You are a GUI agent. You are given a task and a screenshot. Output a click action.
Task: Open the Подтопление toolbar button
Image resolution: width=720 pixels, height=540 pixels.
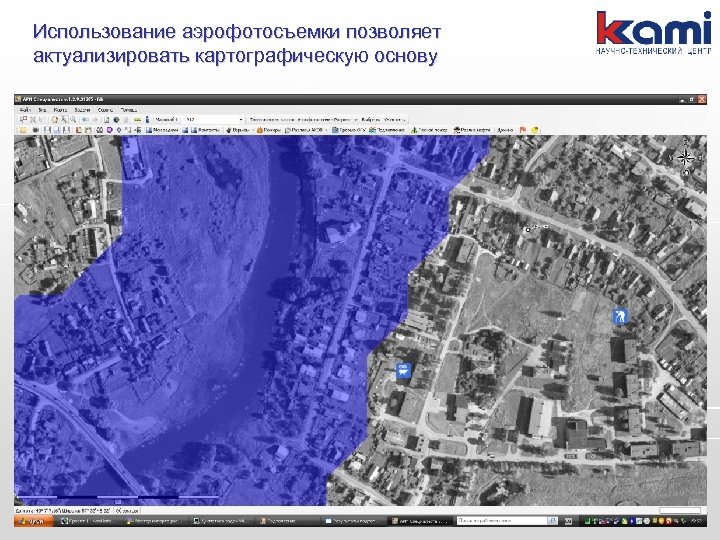coord(387,130)
